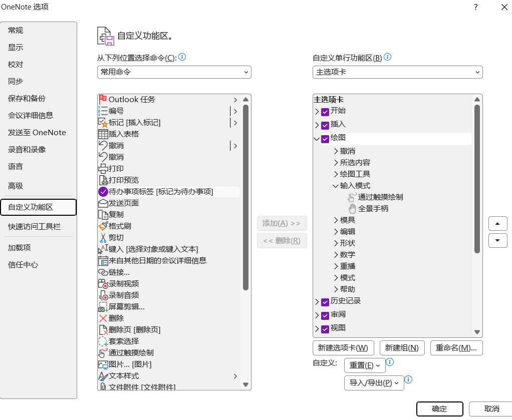
Task: Confirm with the 确定 button
Action: [x=439, y=409]
